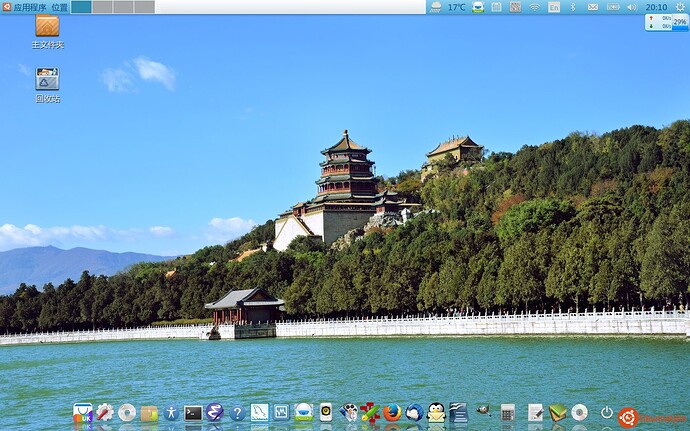Open the session gear menu in the top panel
The height and width of the screenshot is (431, 690).
pos(680,7)
